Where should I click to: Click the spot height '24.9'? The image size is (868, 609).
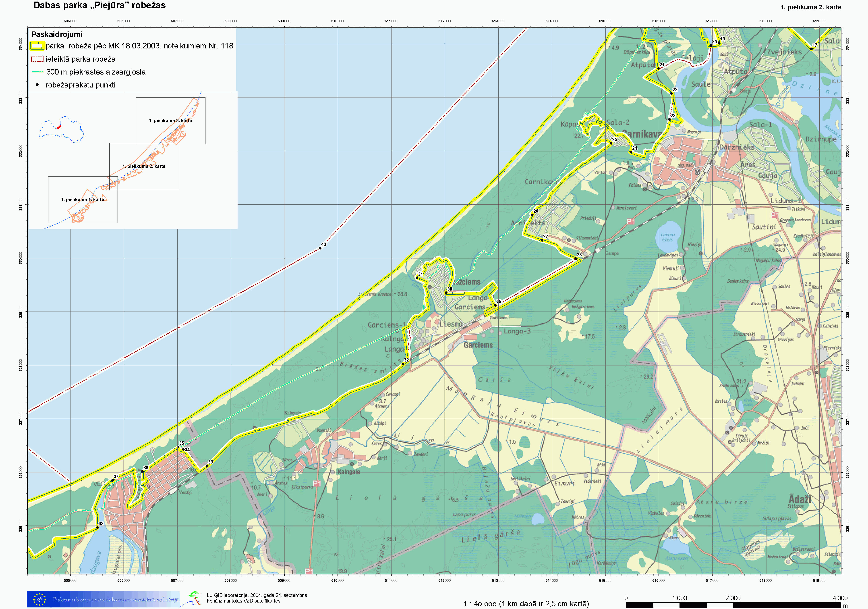[x=780, y=250]
